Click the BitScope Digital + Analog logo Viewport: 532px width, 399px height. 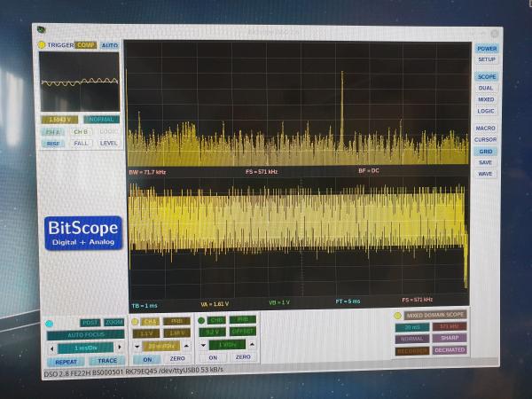83,233
